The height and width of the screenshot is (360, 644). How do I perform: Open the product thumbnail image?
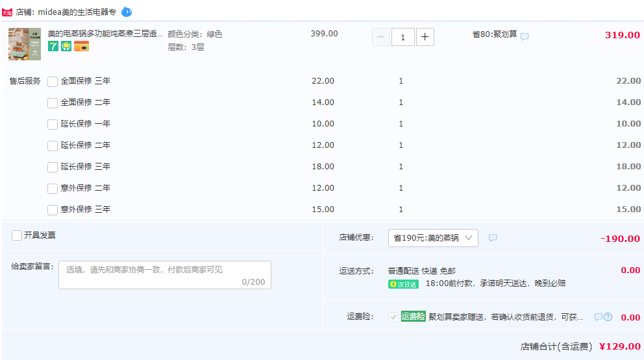(25, 44)
